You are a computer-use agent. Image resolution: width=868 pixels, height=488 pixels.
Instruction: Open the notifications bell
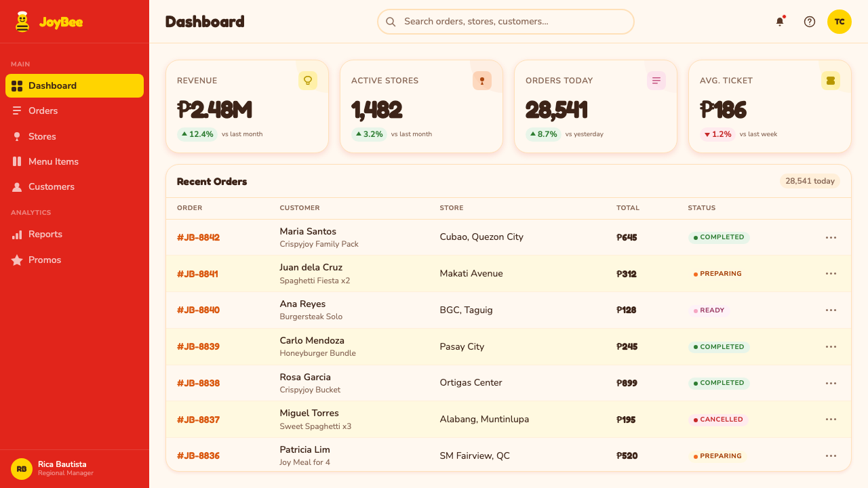tap(780, 22)
